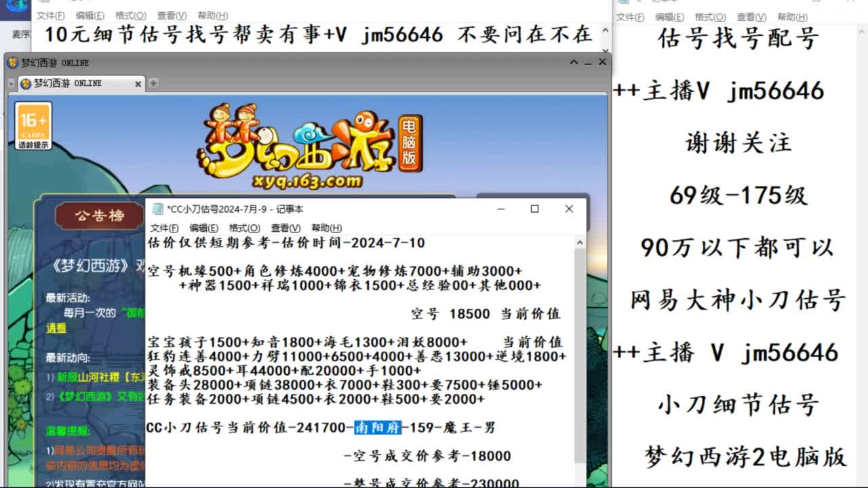
Task: Open 格式 menu in right-side notepad
Action: click(710, 17)
